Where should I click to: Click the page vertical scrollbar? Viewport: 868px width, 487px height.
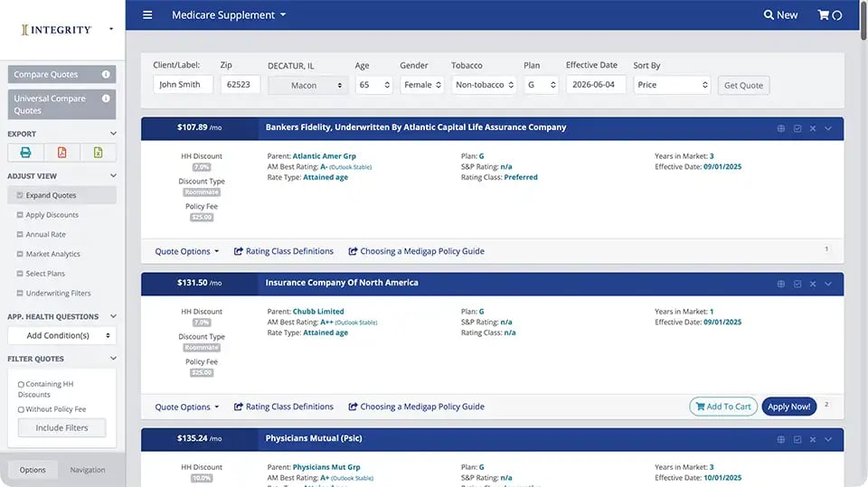863,21
